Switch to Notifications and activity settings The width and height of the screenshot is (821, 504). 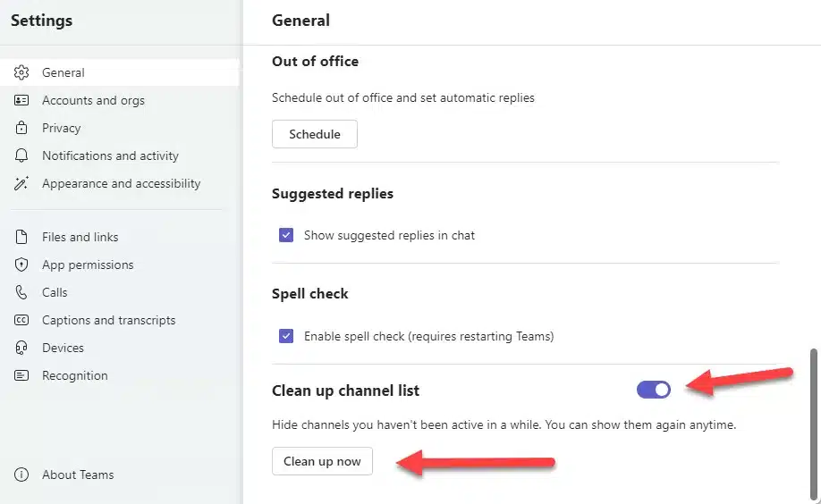110,155
